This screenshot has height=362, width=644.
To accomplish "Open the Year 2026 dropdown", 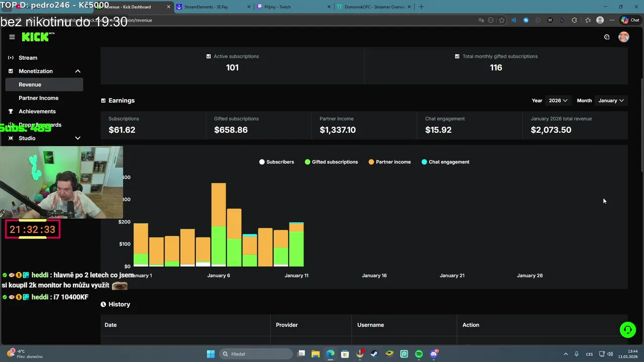I will tap(558, 101).
